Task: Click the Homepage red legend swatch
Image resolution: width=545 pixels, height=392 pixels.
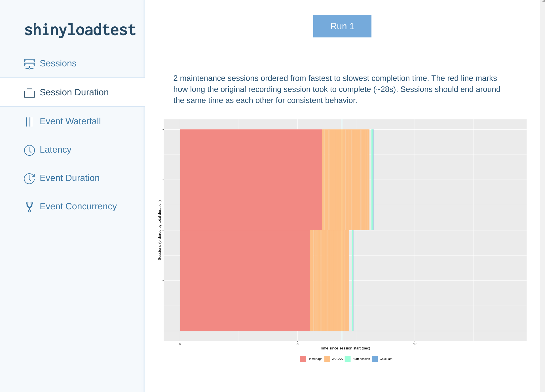Action: coord(303,359)
